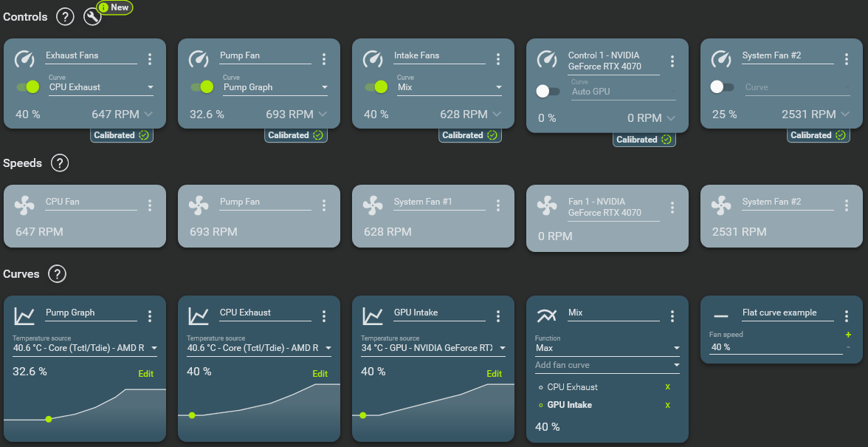Remove CPU Exhaust from Mix curve
Image resolution: width=868 pixels, height=447 pixels.
(667, 387)
